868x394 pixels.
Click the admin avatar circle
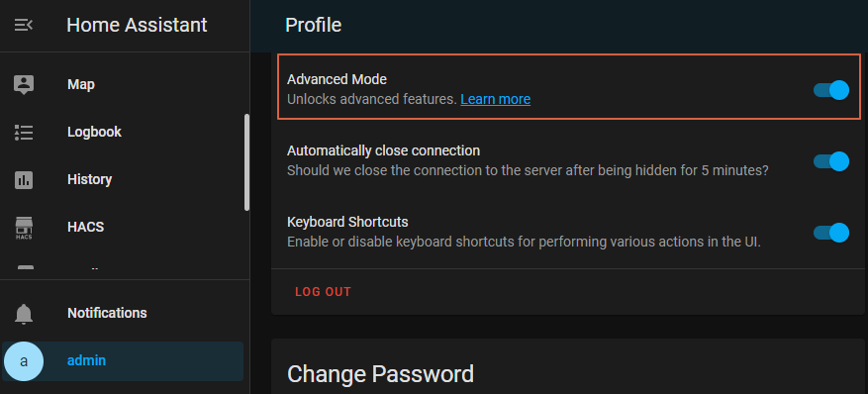coord(23,361)
